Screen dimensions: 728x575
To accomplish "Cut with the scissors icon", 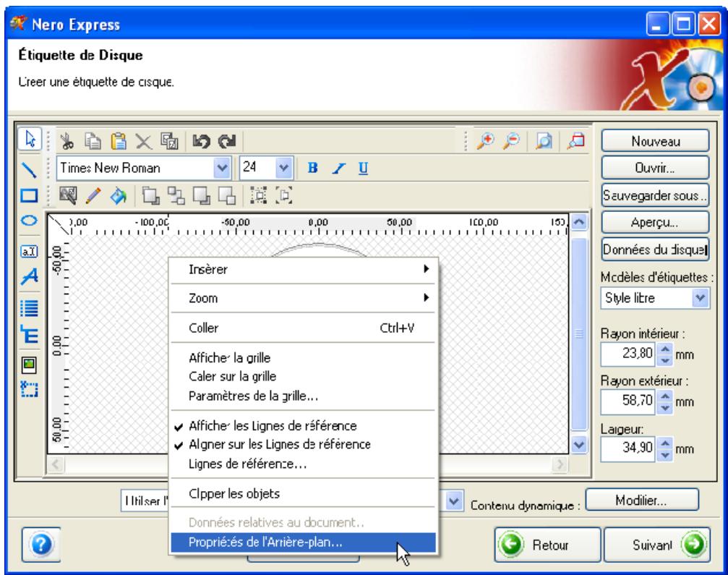I will (x=67, y=141).
